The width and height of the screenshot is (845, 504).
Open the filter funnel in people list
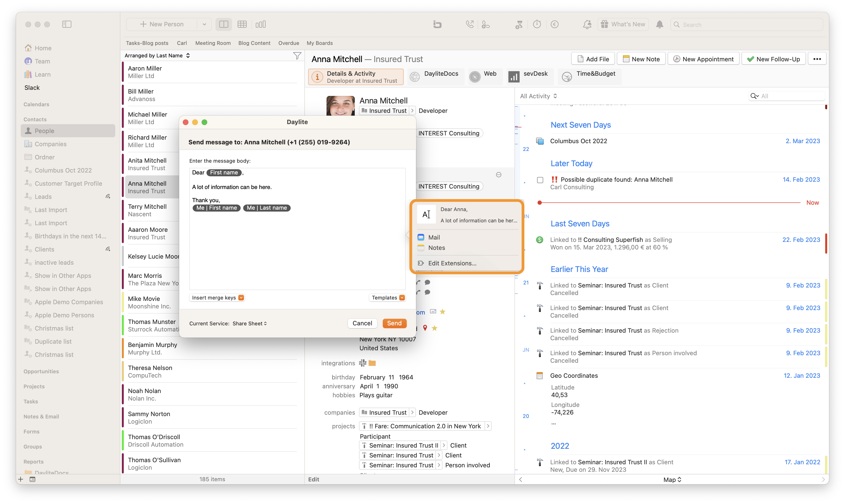(x=297, y=56)
